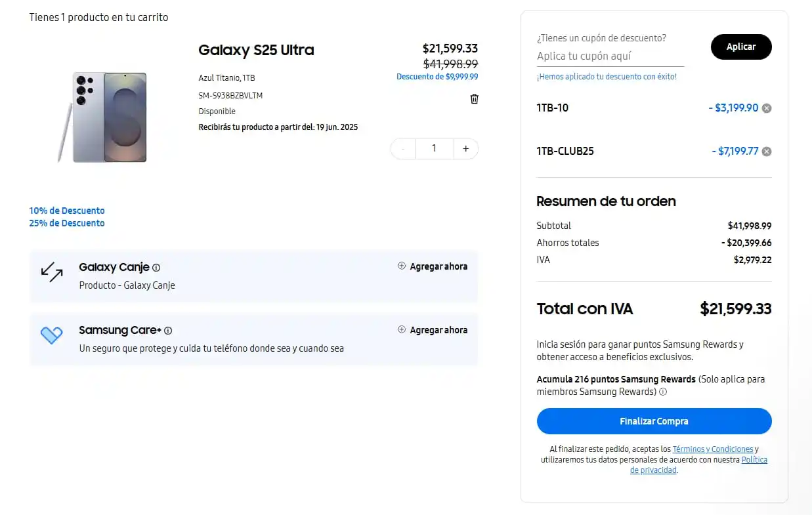
Task: Open the Términos y Condiciones link
Action: 713,449
